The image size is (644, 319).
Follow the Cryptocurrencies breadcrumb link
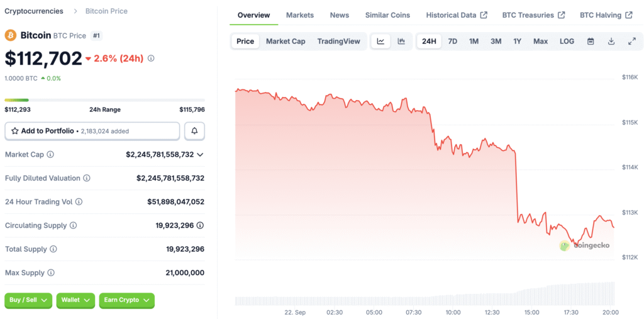[34, 11]
